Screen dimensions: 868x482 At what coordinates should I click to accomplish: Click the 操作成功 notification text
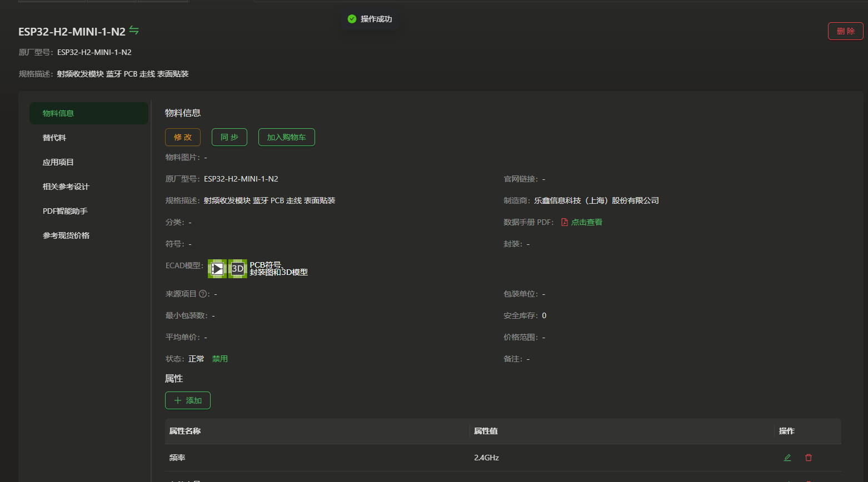376,19
